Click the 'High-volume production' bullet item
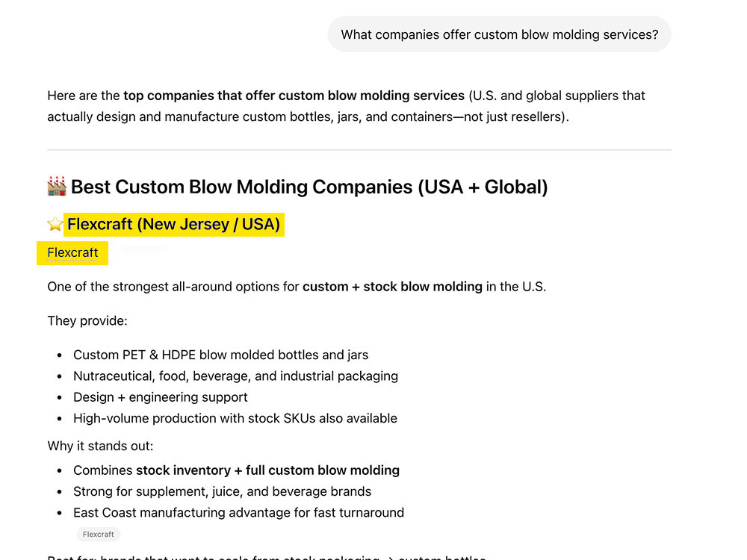 pyautogui.click(x=235, y=418)
